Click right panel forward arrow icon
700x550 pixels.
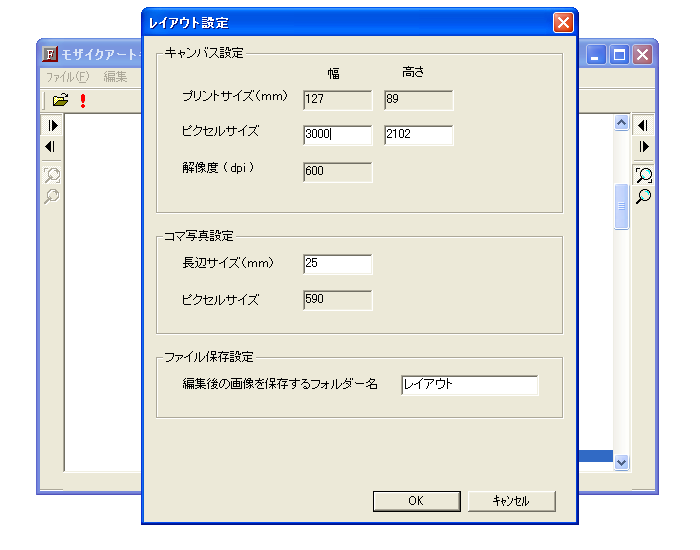644,146
